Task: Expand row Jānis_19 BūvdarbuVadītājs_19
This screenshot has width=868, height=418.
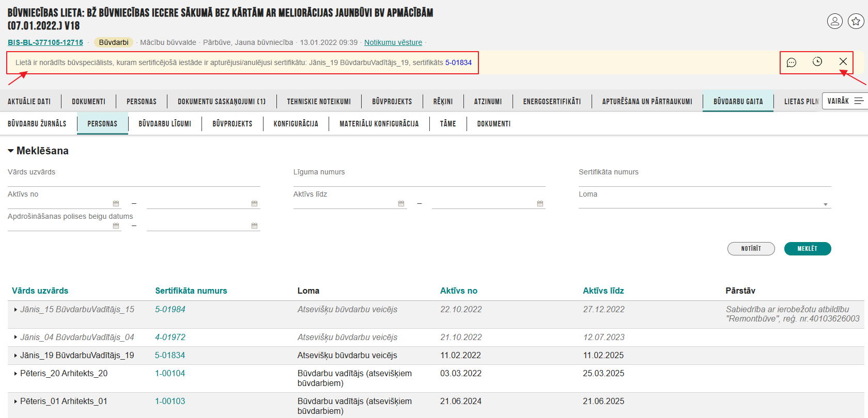Action: tap(16, 356)
